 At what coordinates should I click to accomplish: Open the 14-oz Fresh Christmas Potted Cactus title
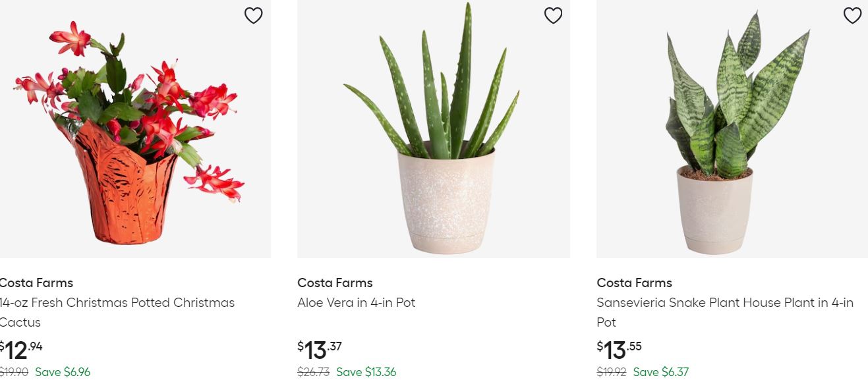117,303
